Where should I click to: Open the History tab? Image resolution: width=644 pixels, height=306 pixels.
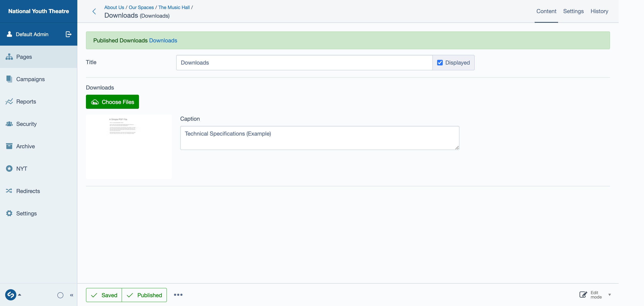tap(599, 11)
